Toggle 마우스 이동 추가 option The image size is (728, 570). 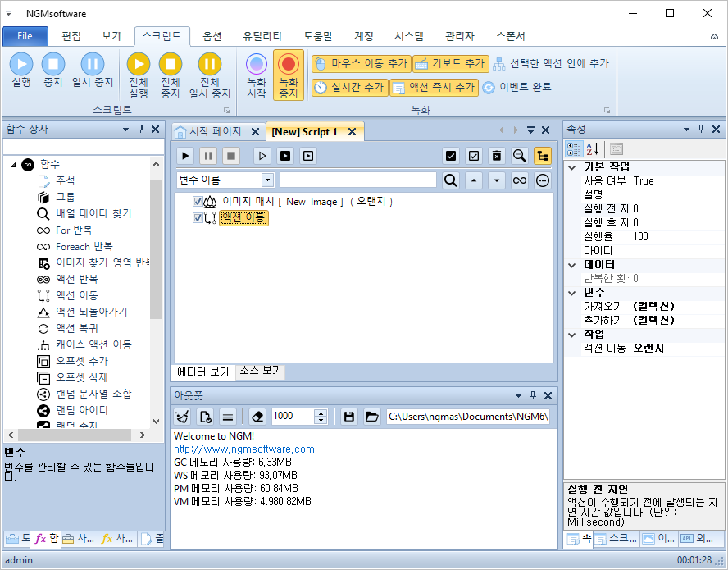pos(362,64)
